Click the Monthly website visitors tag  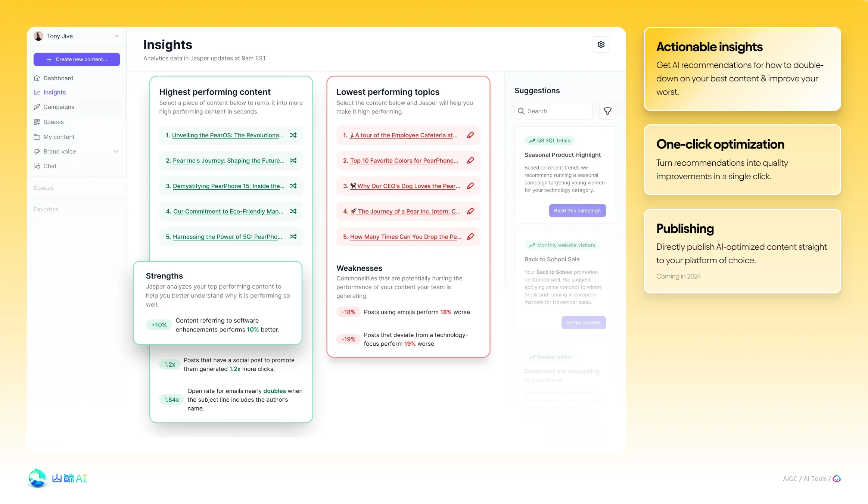(x=562, y=245)
